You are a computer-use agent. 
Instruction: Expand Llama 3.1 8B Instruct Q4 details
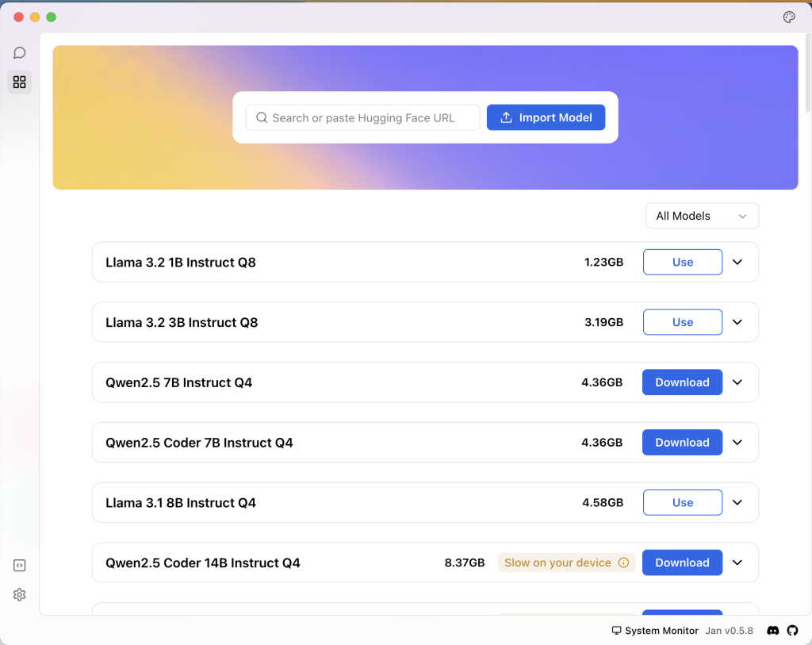(x=737, y=502)
